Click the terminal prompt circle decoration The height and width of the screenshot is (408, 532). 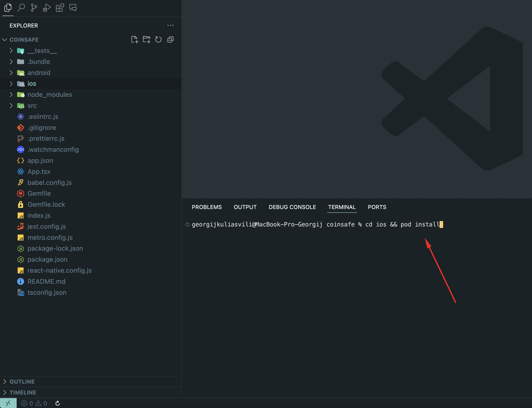[x=187, y=224]
